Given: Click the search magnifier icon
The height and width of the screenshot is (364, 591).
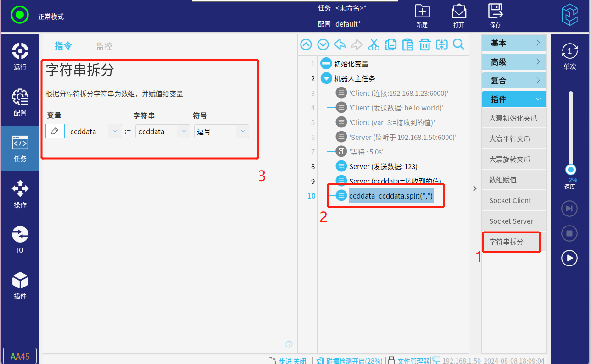Looking at the screenshot, I should coord(458,44).
